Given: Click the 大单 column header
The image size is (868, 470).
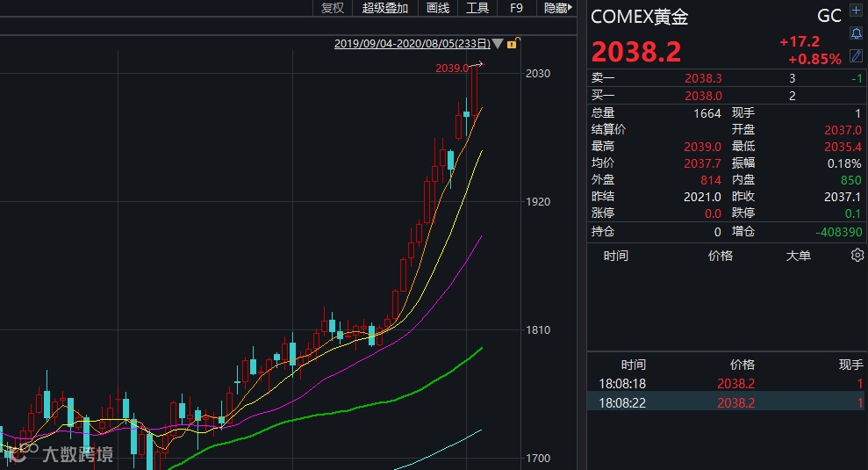Looking at the screenshot, I should [x=799, y=256].
